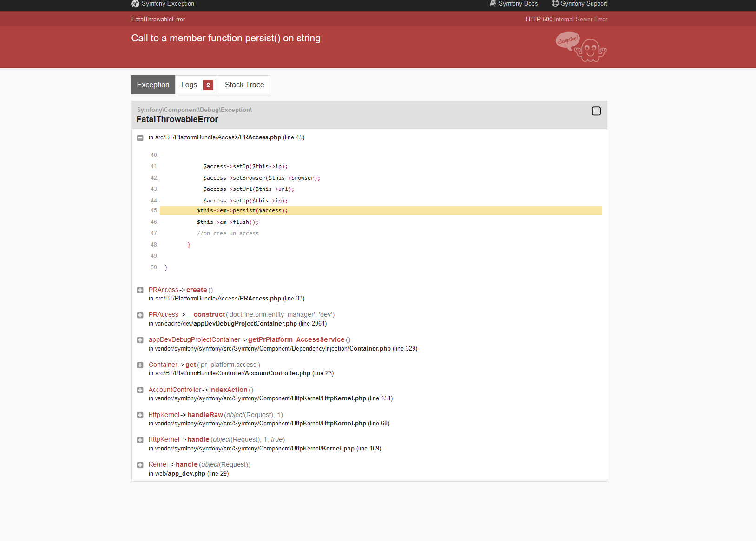This screenshot has width=756, height=541.
Task: Switch to the Stack Trace tab
Action: tap(244, 85)
